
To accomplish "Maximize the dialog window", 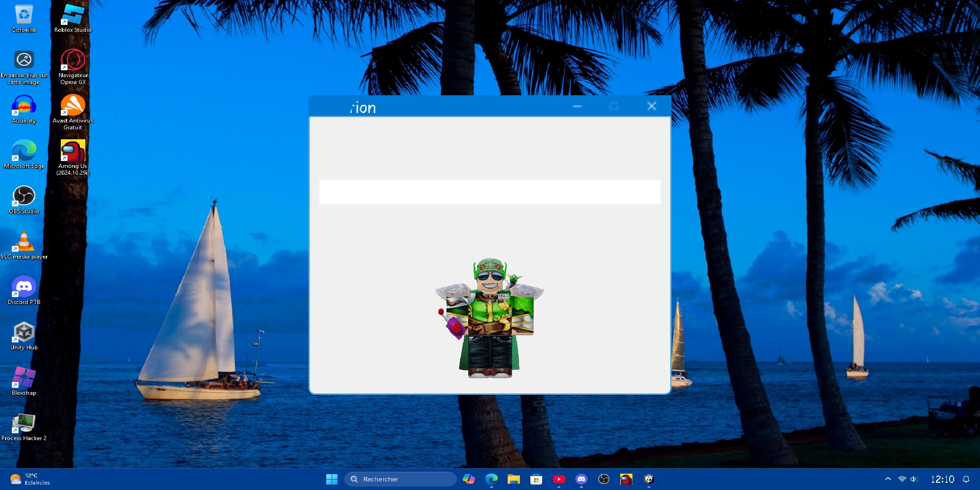I will [x=614, y=106].
